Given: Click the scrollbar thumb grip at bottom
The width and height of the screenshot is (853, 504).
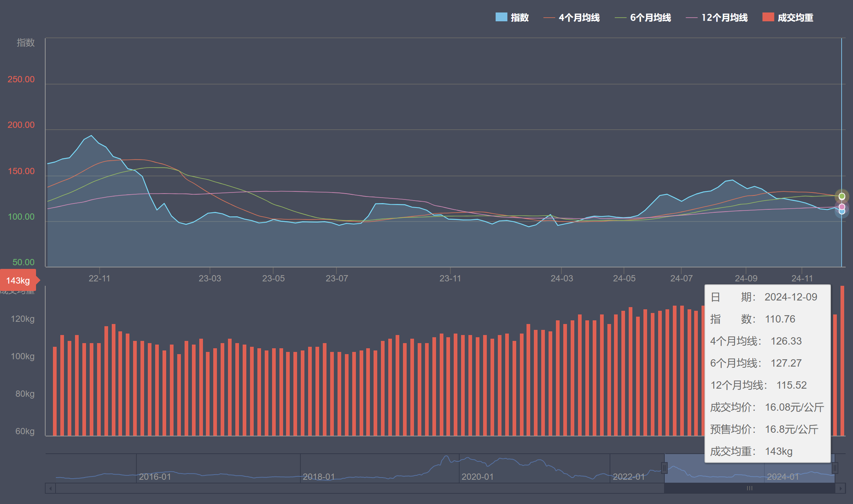Looking at the screenshot, I should tap(750, 488).
